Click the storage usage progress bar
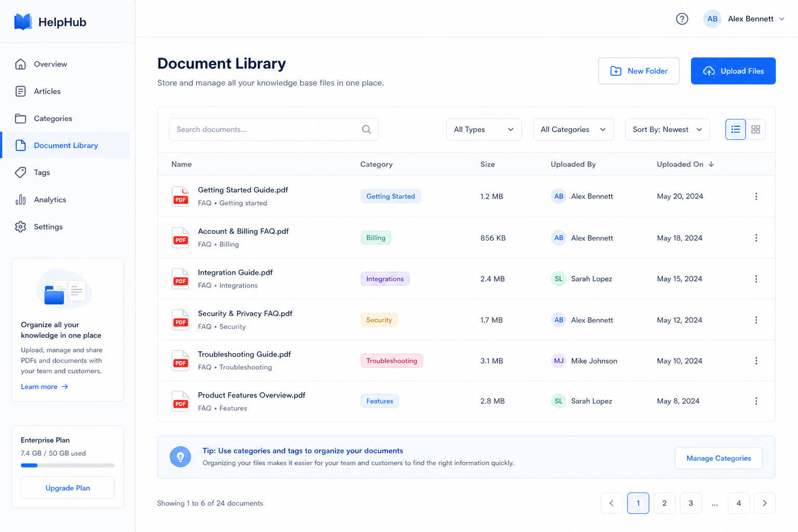 click(68, 465)
